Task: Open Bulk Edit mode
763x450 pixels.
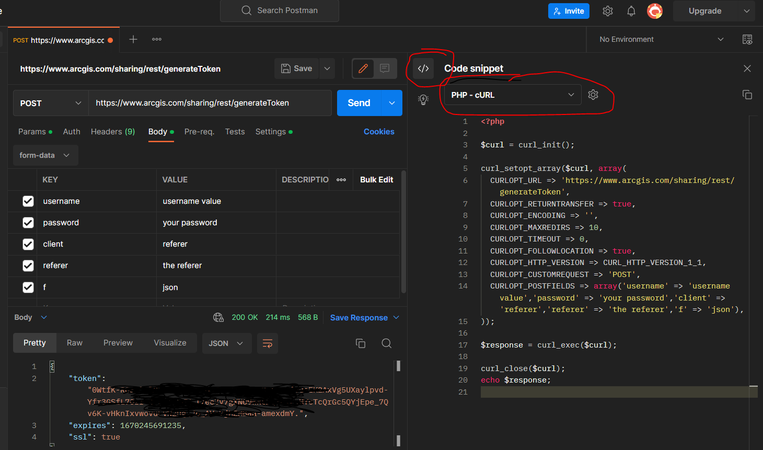Action: pos(376,180)
